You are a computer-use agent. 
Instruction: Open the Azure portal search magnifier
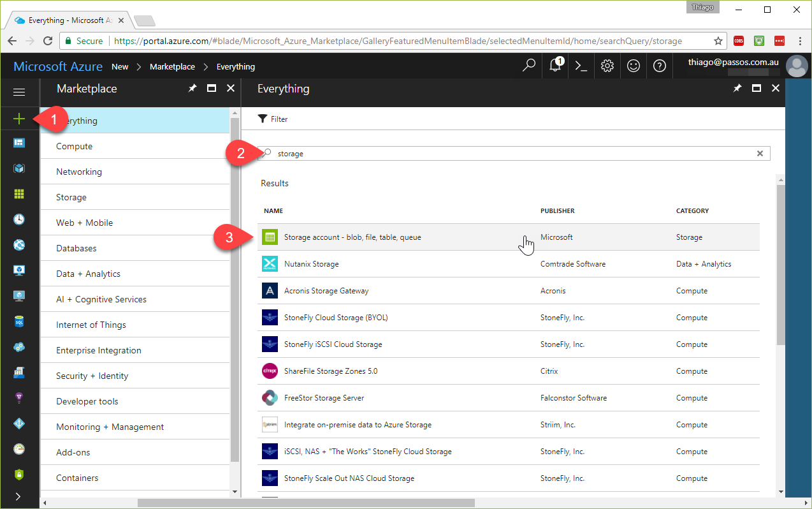pos(529,66)
